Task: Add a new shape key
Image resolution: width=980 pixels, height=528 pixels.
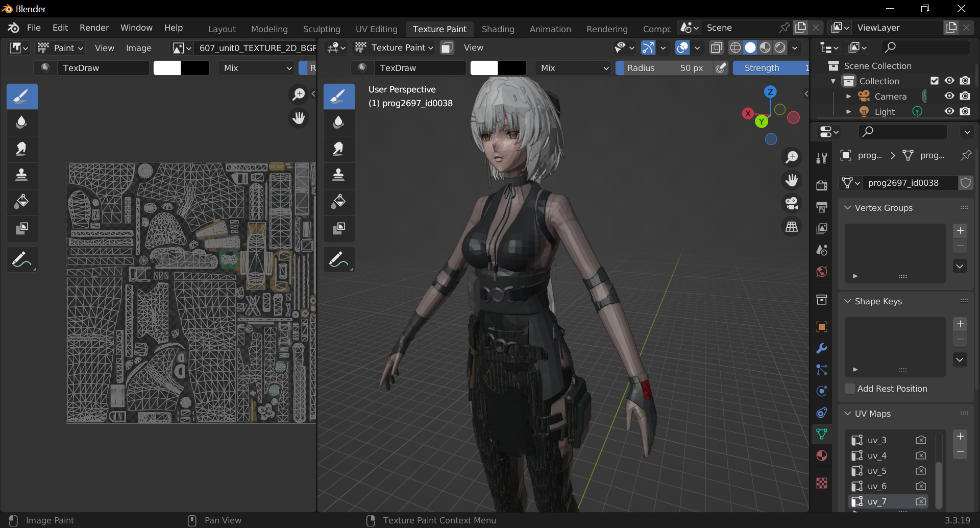Action: pos(960,324)
